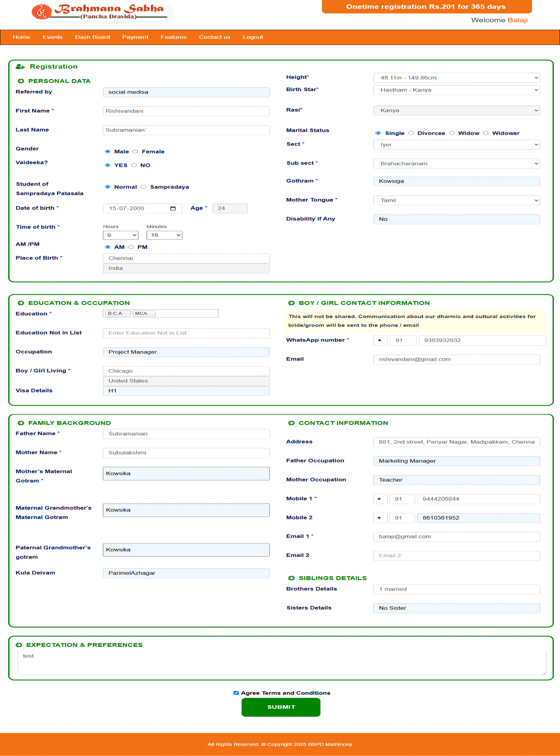
Task: Open the Height dropdown
Action: (456, 78)
